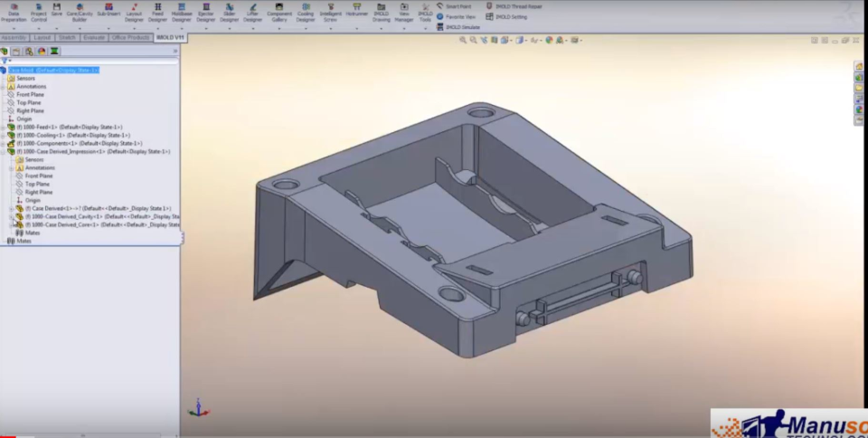The height and width of the screenshot is (438, 868).
Task: Open the Component Gallery
Action: [279, 13]
